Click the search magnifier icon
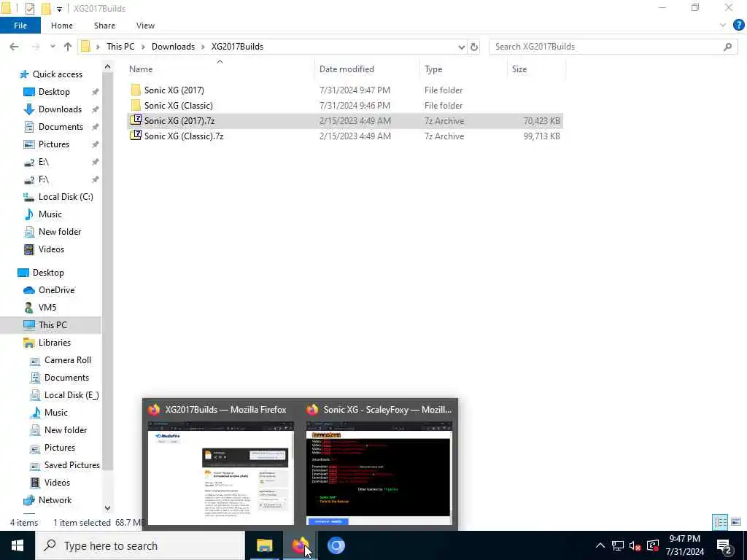Image resolution: width=747 pixels, height=560 pixels. [727, 47]
